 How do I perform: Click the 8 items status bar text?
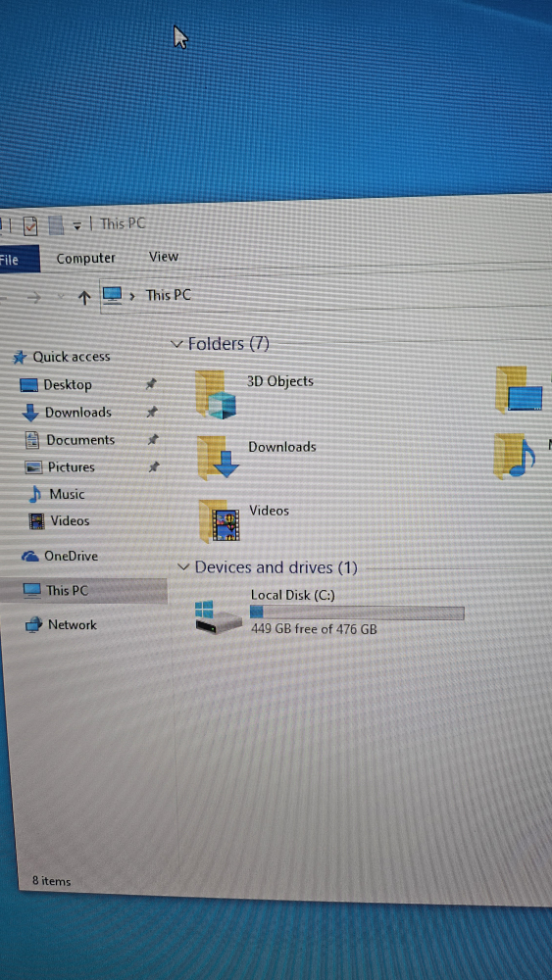52,881
